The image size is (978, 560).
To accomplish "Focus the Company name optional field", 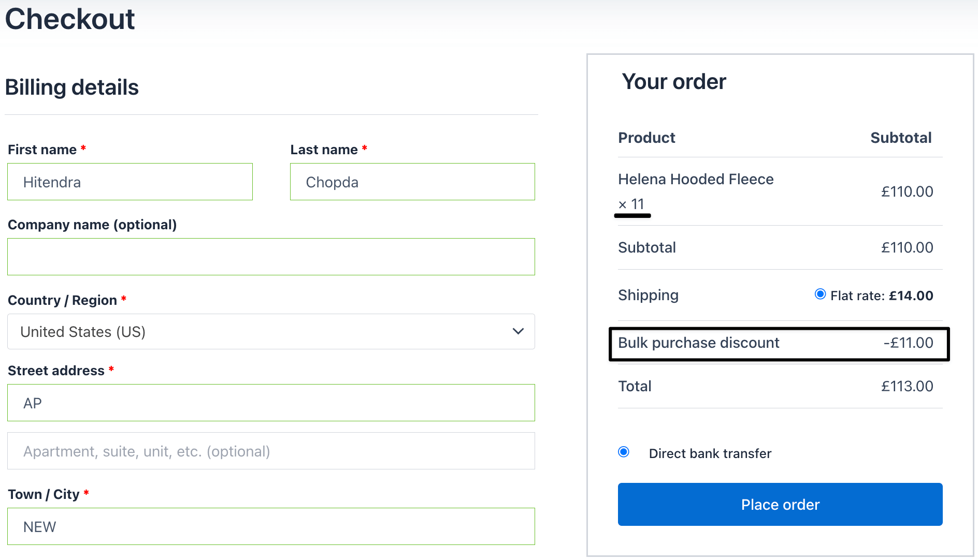I will pyautogui.click(x=270, y=257).
